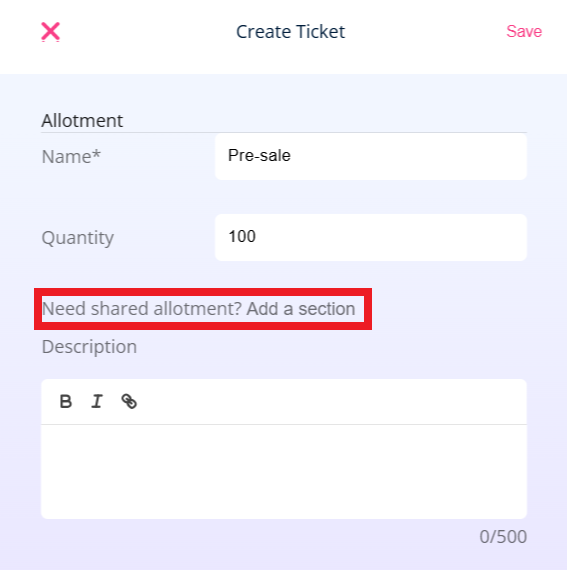Click empty space in the editor formatting toolbar
The image size is (567, 570).
327,402
